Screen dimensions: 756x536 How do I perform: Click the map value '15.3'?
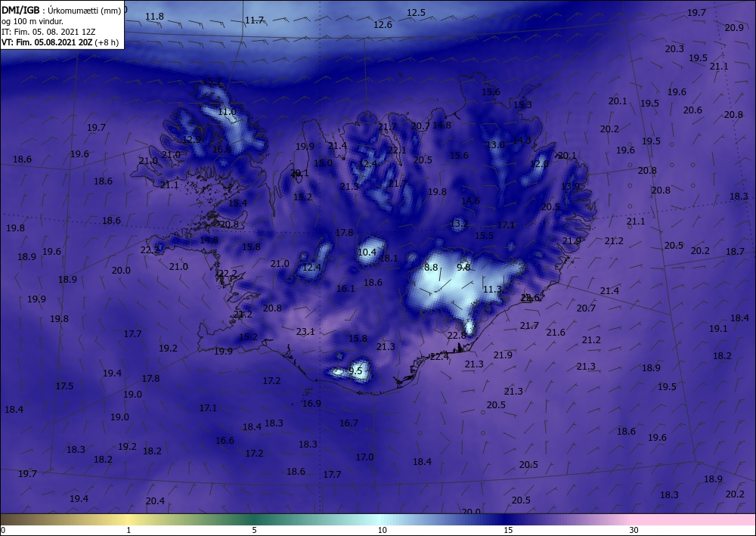click(x=522, y=104)
